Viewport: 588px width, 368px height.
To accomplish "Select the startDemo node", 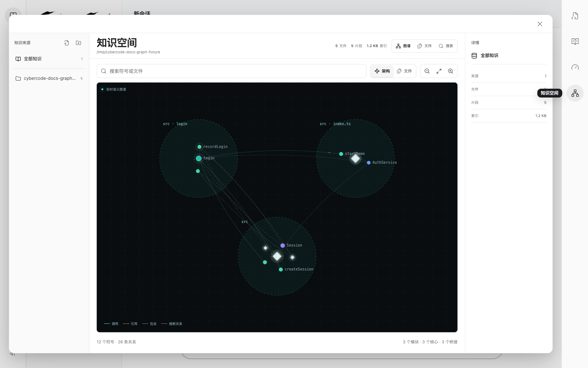I will [x=341, y=154].
